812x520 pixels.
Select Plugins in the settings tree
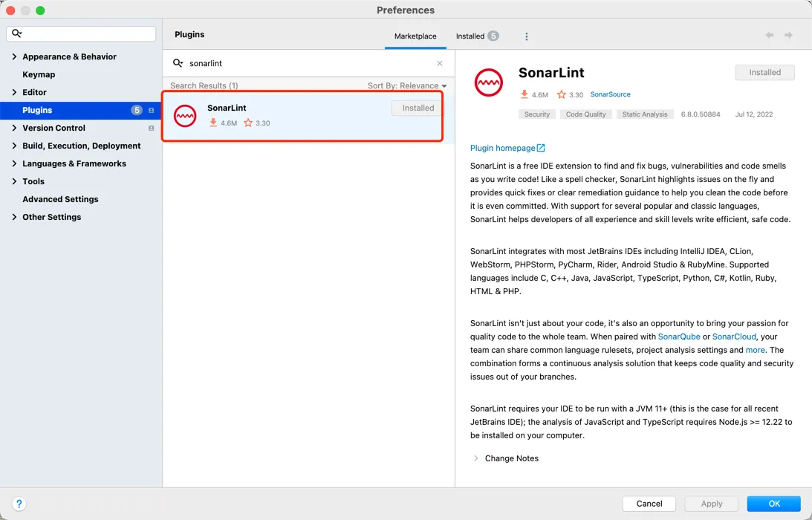point(81,111)
